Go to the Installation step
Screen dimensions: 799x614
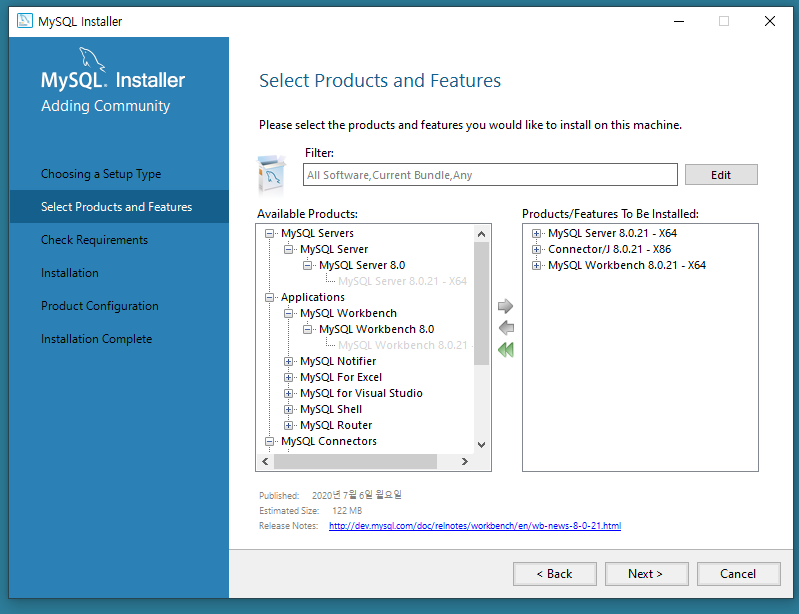[x=70, y=273]
